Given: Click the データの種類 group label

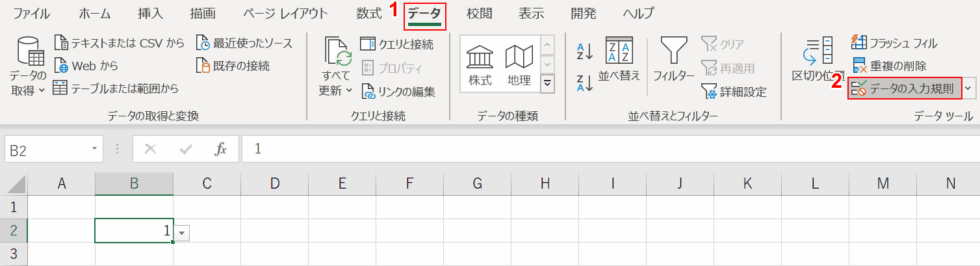Looking at the screenshot, I should click(x=508, y=116).
